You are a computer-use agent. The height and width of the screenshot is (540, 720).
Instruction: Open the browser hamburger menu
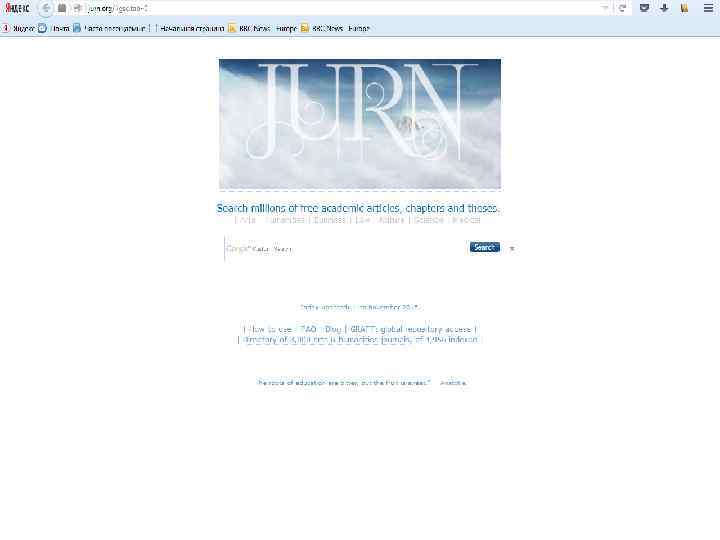(x=708, y=8)
